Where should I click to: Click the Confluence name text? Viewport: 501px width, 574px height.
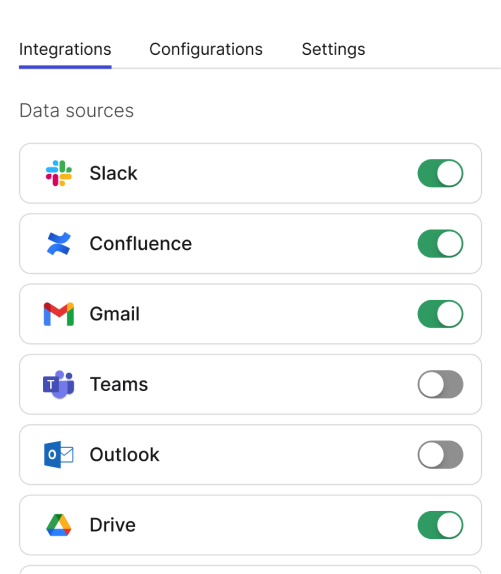(141, 243)
